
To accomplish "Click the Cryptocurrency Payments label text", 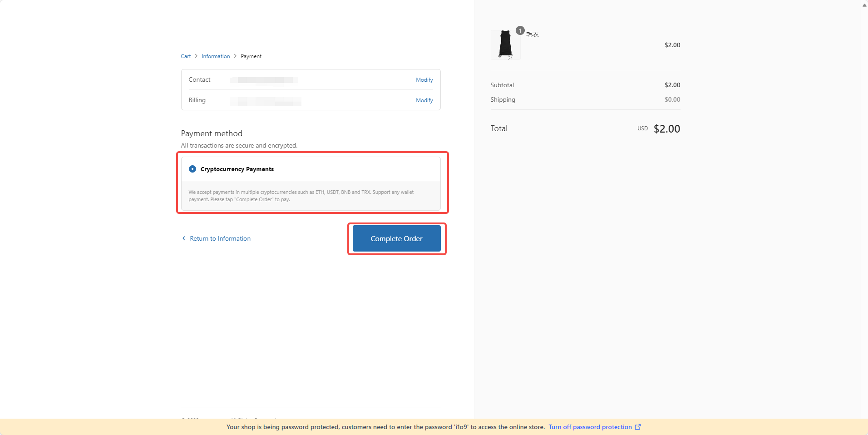I will click(x=237, y=169).
